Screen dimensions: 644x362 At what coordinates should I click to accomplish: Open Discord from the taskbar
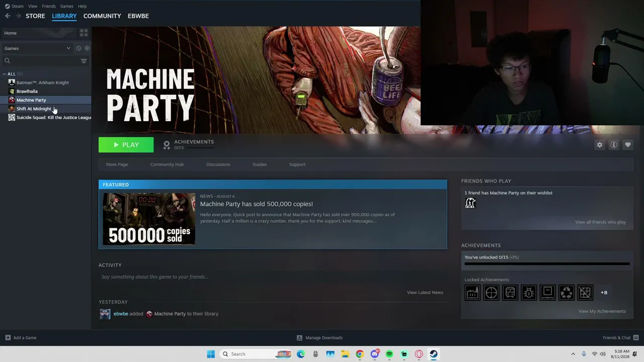tap(375, 354)
